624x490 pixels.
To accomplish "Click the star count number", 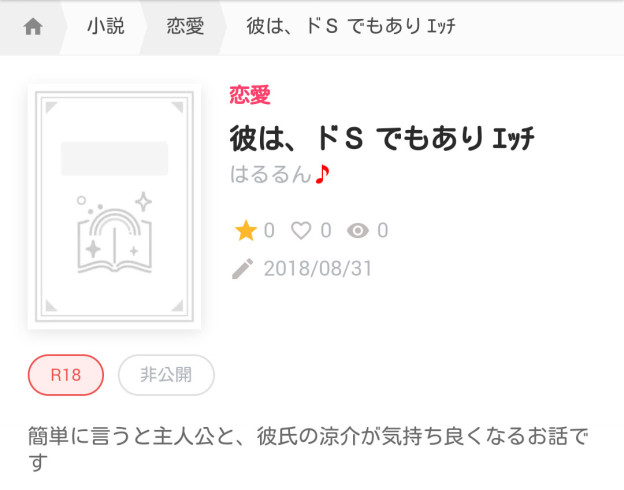I will (x=269, y=230).
